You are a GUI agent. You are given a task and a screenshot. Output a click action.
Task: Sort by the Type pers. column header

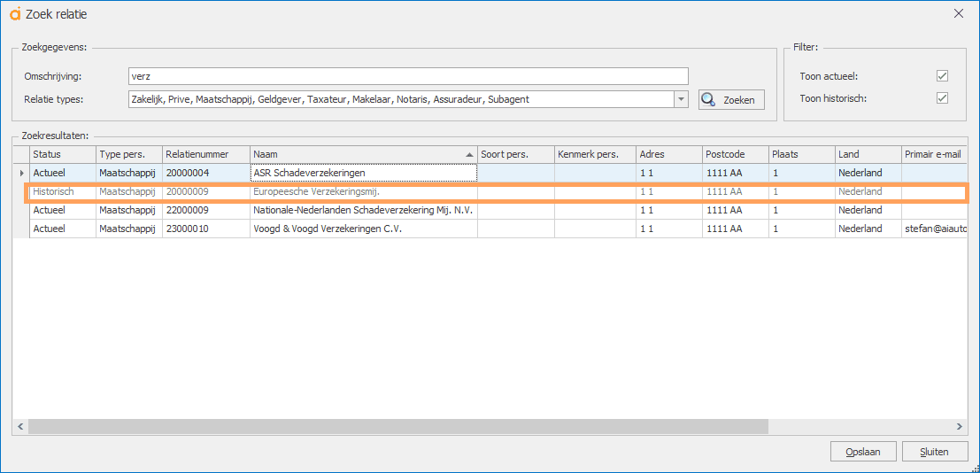129,154
